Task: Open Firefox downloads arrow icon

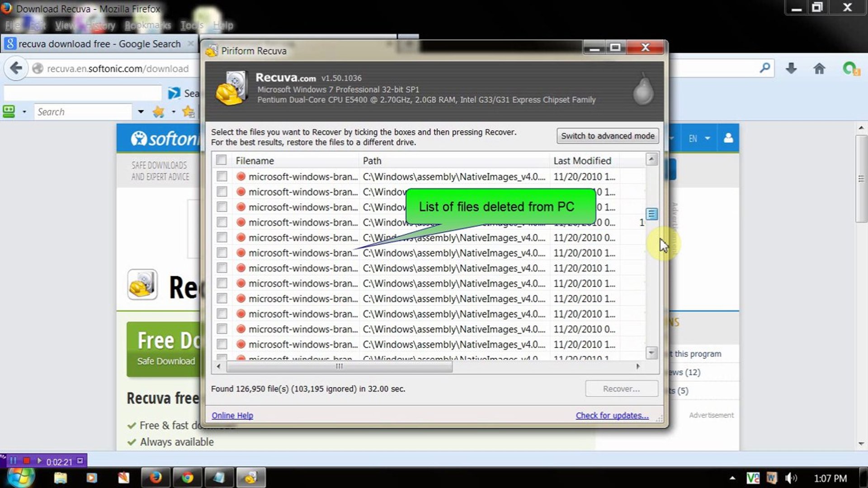Action: pyautogui.click(x=791, y=69)
